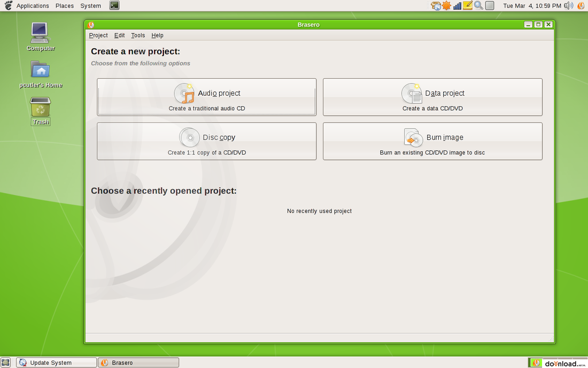Click the Brasero flame icon in top panel tray

pyautogui.click(x=581, y=6)
